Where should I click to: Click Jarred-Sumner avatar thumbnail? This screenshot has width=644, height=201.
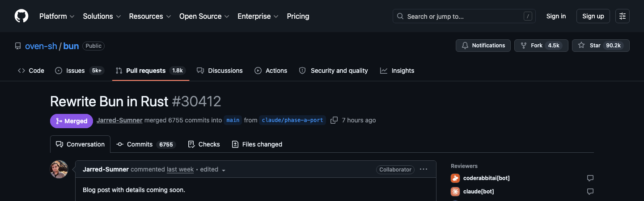click(59, 169)
